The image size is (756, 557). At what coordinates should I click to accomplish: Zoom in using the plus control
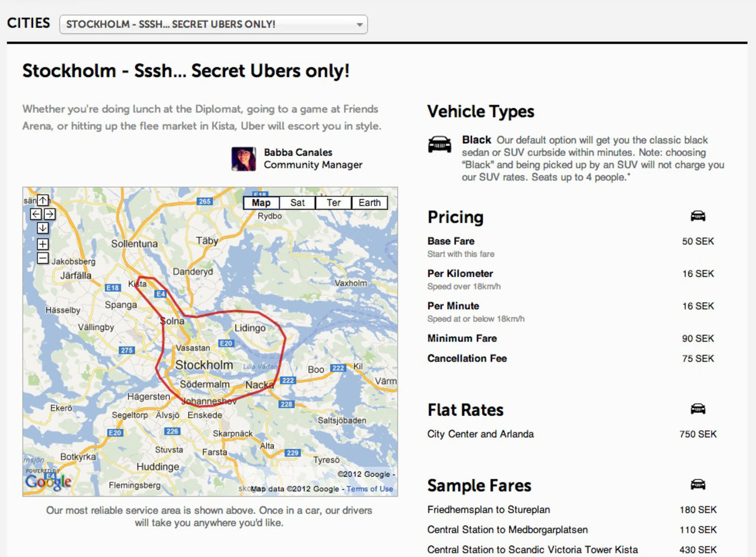pyautogui.click(x=42, y=243)
